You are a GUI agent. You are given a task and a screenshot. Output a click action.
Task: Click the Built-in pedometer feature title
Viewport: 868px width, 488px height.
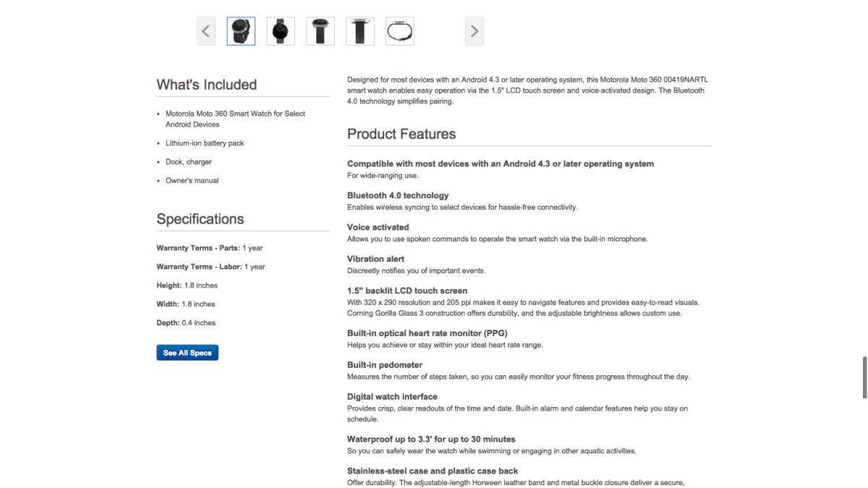click(385, 365)
